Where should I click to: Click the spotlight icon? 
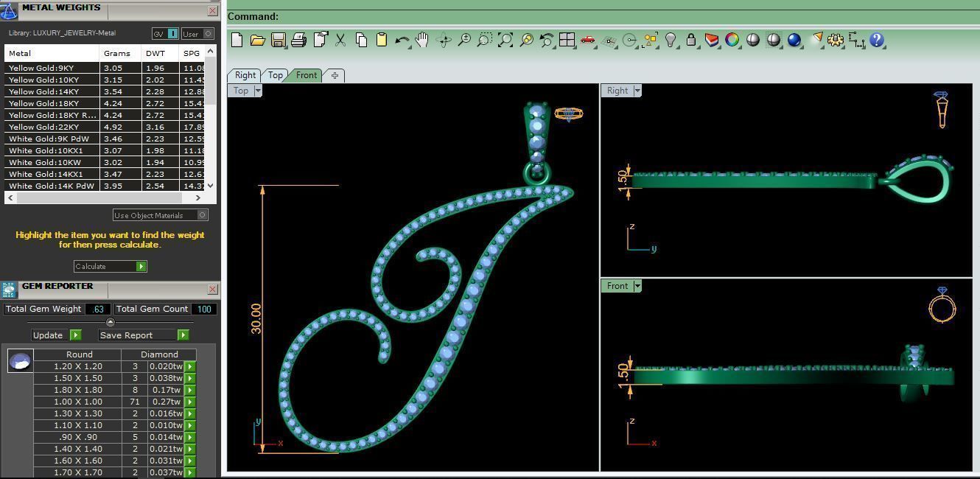816,40
